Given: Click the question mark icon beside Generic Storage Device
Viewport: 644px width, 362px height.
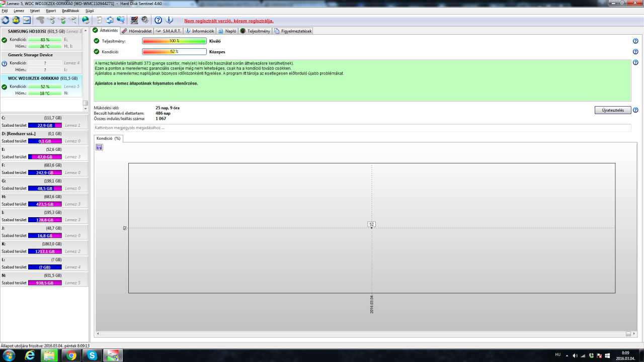Looking at the screenshot, I should (5, 63).
